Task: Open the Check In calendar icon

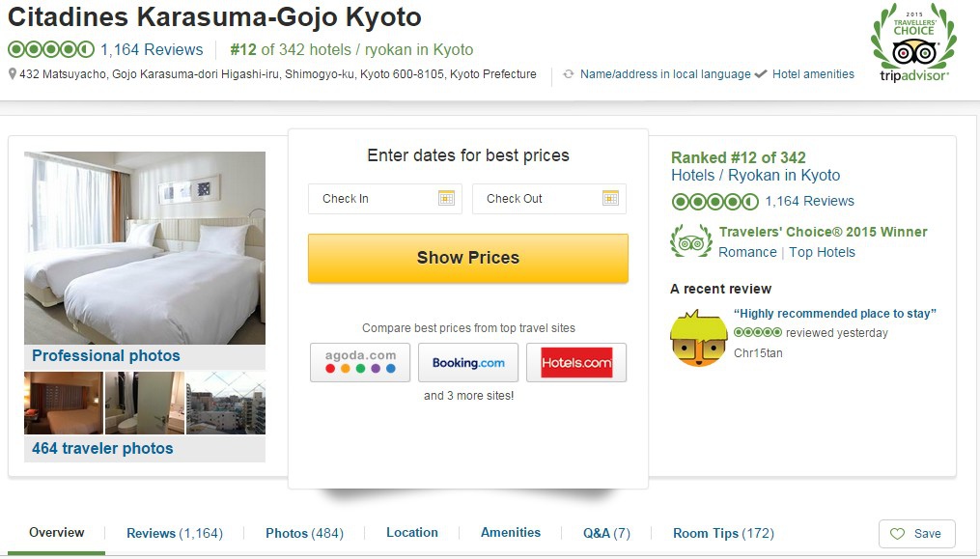Action: (x=446, y=198)
